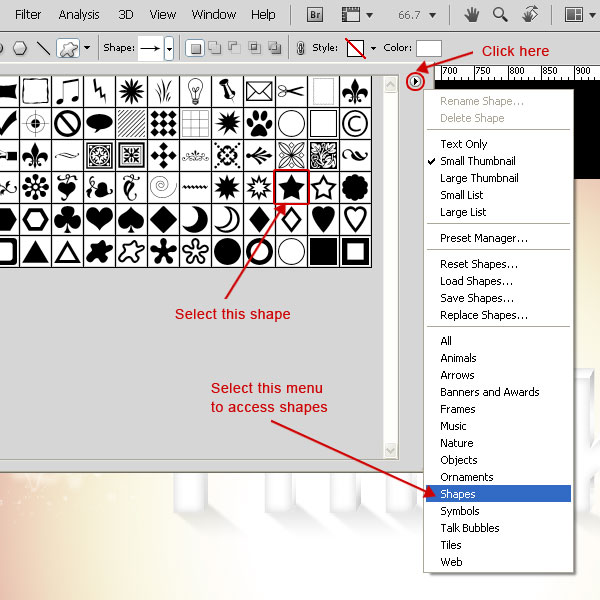Pick the music notes shape

coord(67,91)
